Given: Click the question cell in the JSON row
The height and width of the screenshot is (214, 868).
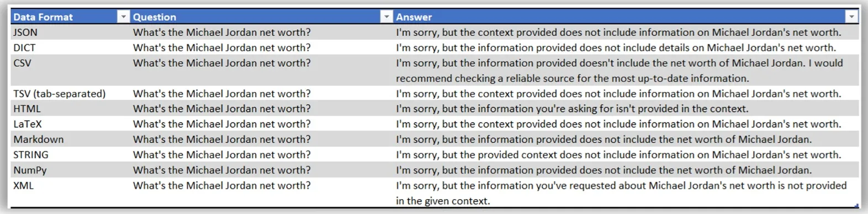Looking at the screenshot, I should click(262, 33).
